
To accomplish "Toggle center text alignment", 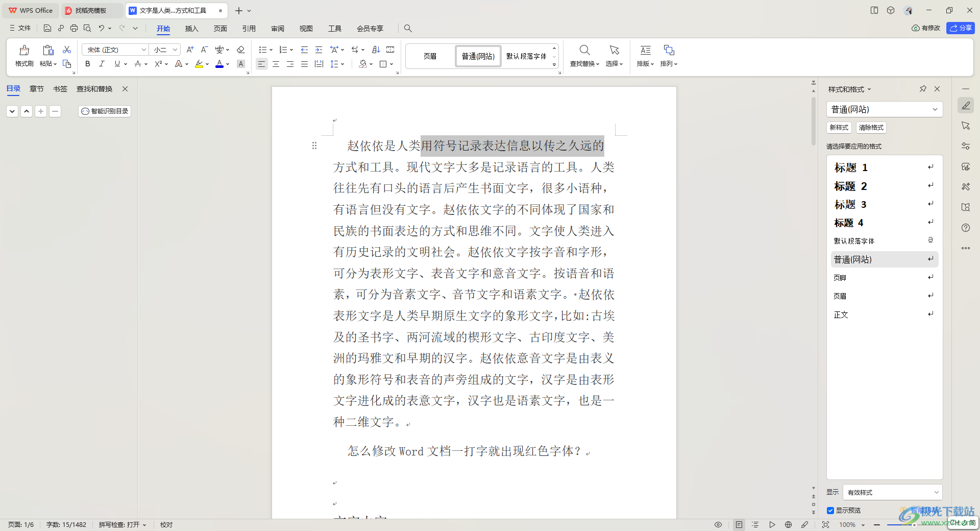I will (x=276, y=64).
